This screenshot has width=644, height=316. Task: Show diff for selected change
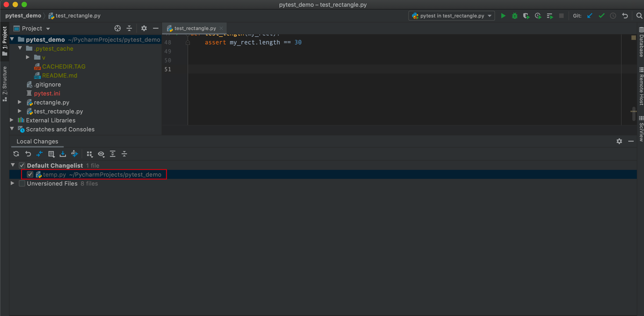pos(39,154)
